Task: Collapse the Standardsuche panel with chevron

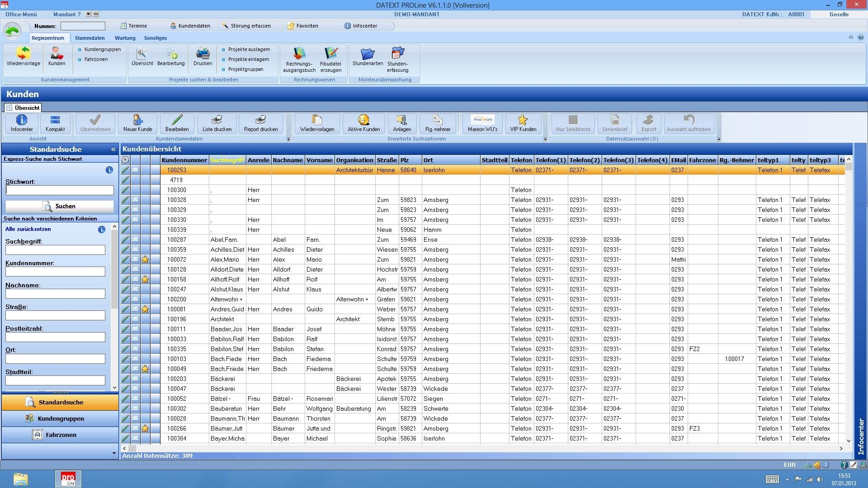Action: (x=113, y=149)
